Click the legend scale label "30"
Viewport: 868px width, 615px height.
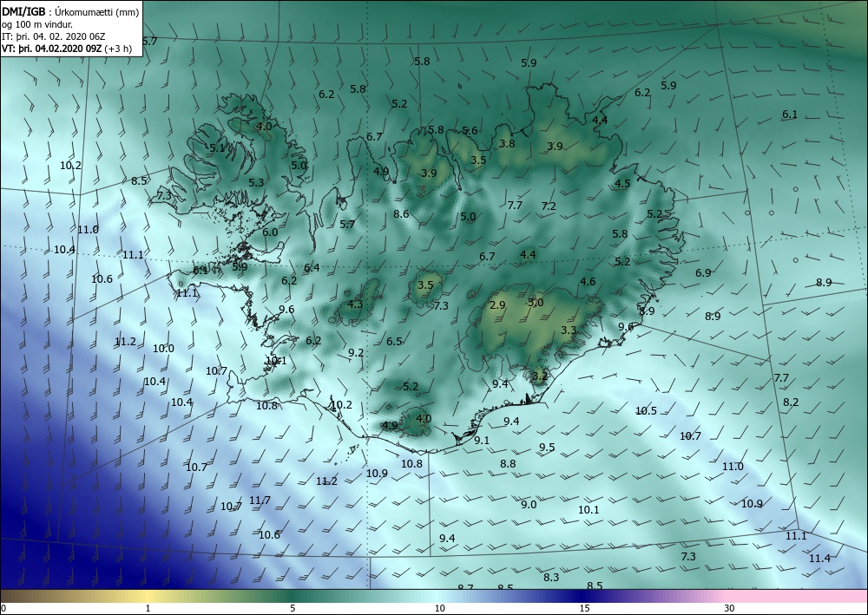(x=730, y=608)
